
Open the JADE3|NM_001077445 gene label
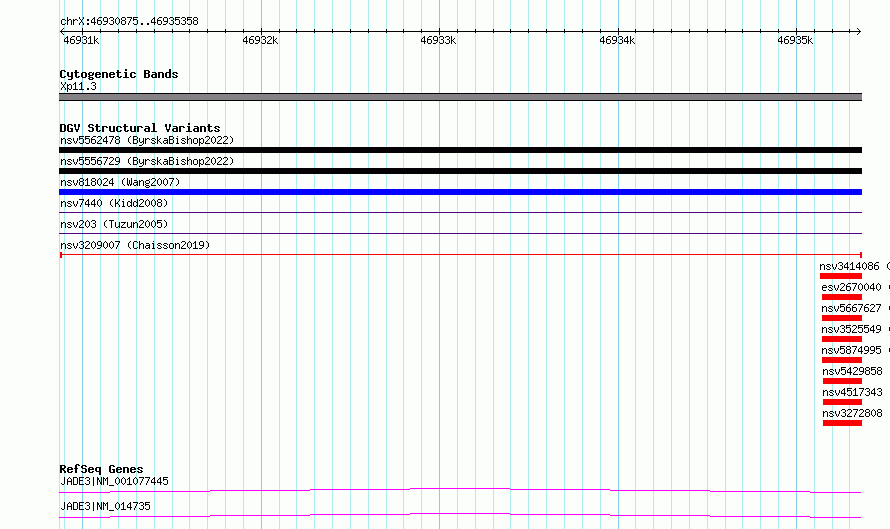(x=114, y=481)
